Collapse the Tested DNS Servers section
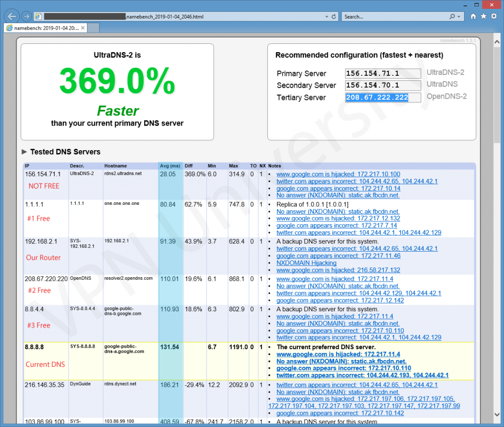504x427 pixels. (x=24, y=152)
